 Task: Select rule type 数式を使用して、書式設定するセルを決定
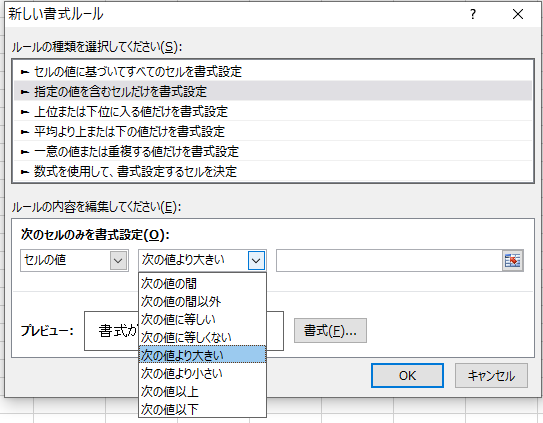(x=273, y=171)
